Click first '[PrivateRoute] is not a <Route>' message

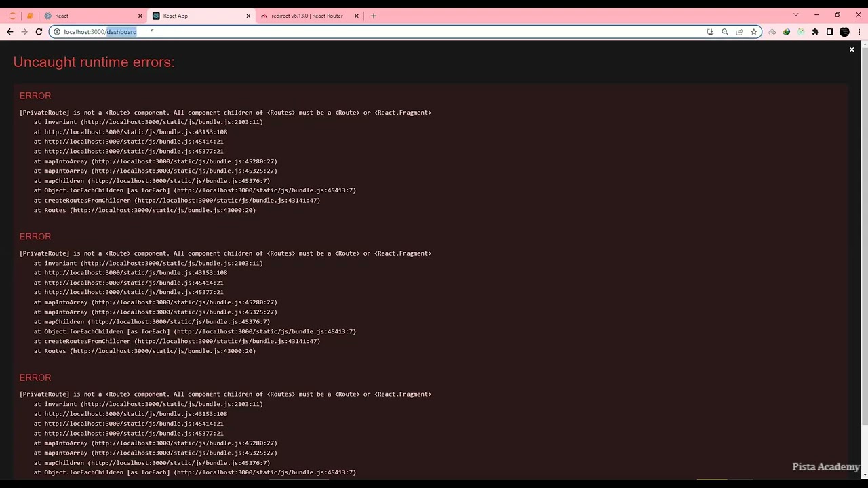pyautogui.click(x=226, y=113)
